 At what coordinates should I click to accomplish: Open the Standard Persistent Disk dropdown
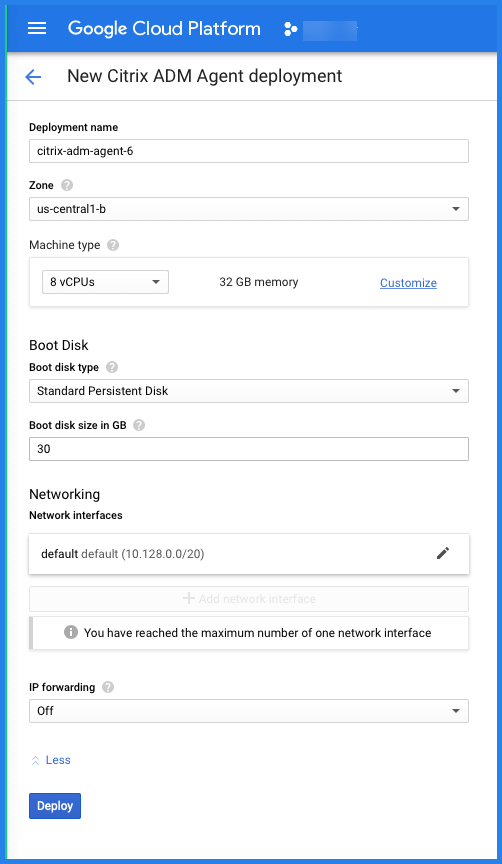coord(249,391)
